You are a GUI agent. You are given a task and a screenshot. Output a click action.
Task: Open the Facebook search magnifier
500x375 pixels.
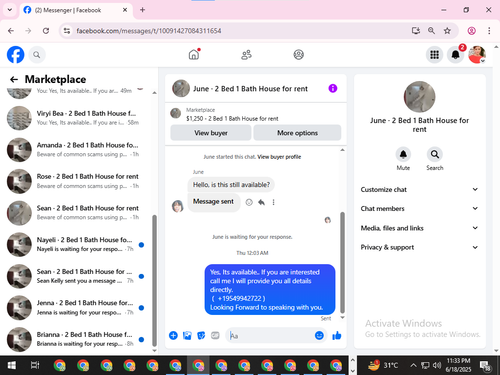point(37,55)
